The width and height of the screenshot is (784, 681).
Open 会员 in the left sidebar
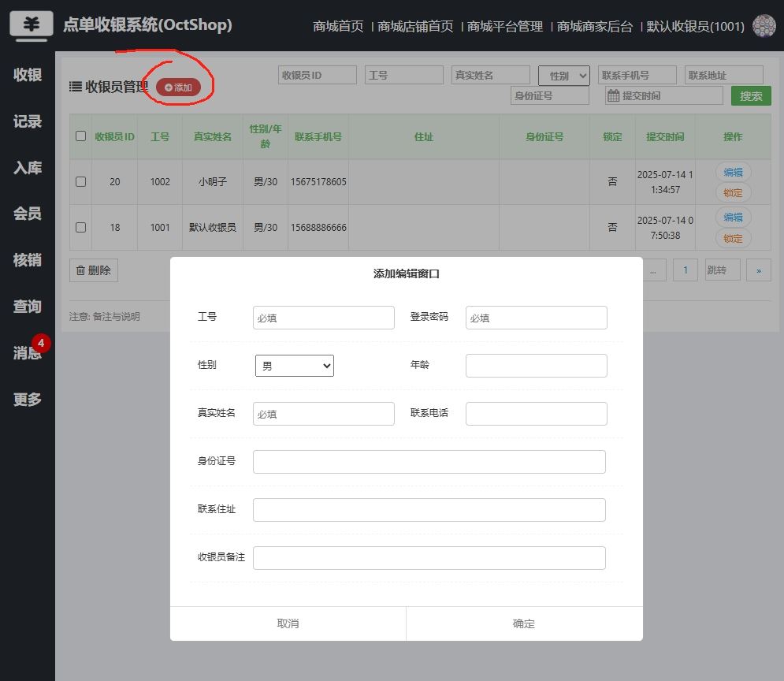(28, 214)
